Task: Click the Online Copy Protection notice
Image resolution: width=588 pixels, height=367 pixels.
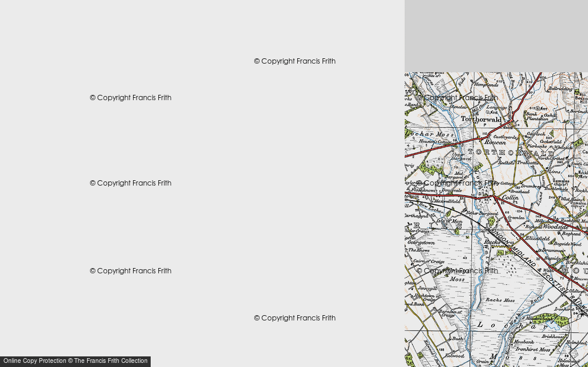Action: (x=75, y=361)
